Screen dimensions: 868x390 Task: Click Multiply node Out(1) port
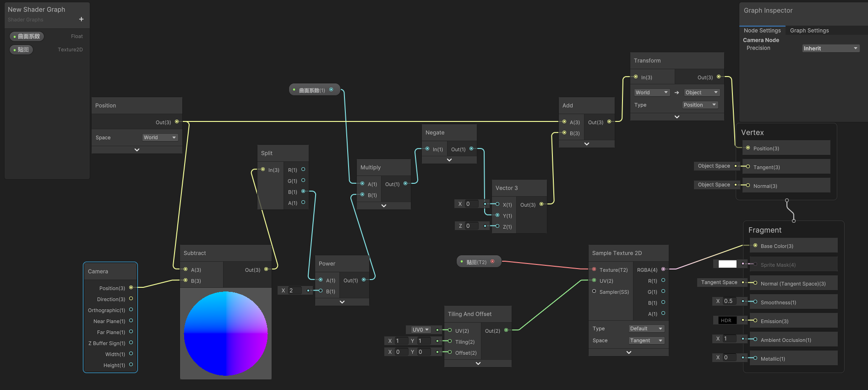point(405,184)
